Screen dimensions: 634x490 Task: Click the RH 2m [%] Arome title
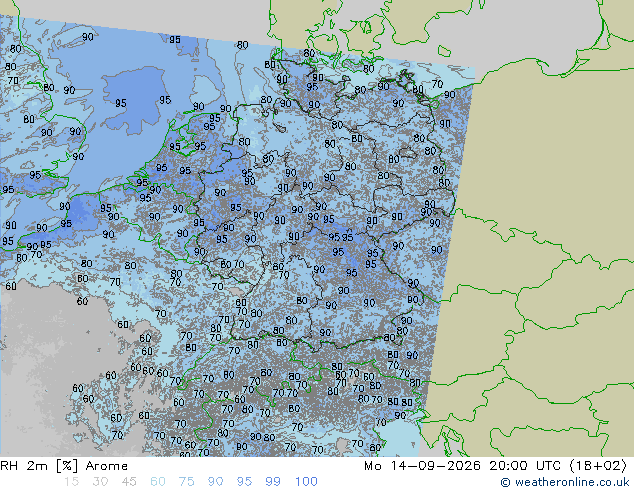click(64, 466)
